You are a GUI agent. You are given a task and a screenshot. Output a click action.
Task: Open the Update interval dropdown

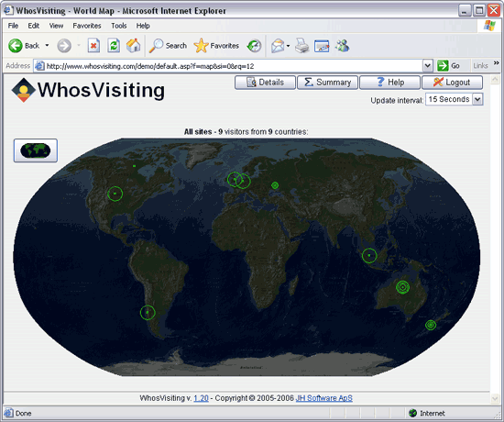point(454,99)
